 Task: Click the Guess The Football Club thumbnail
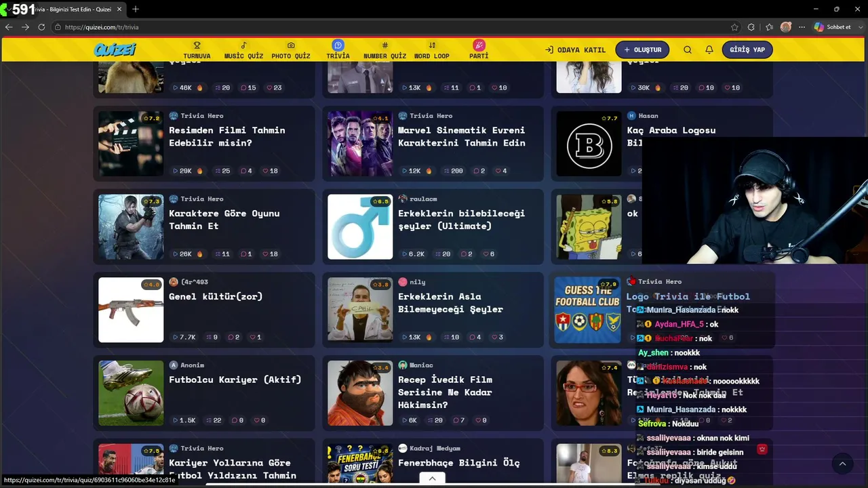[x=587, y=310]
